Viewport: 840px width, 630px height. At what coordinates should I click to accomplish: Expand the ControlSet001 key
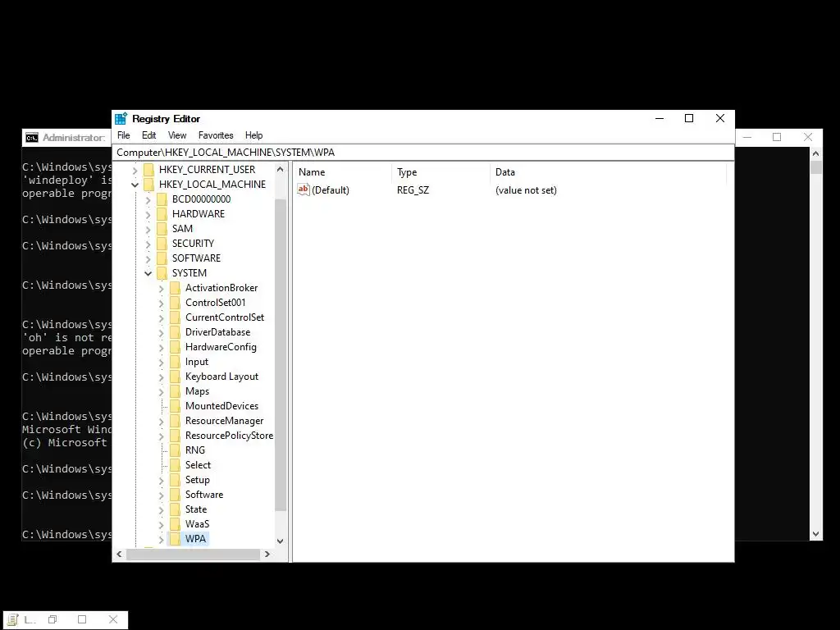coord(162,304)
